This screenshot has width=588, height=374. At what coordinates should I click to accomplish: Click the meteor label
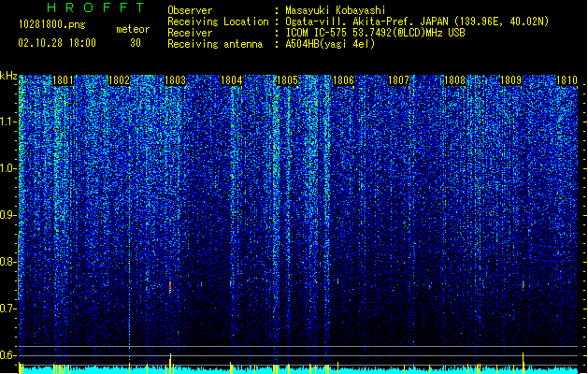[133, 29]
